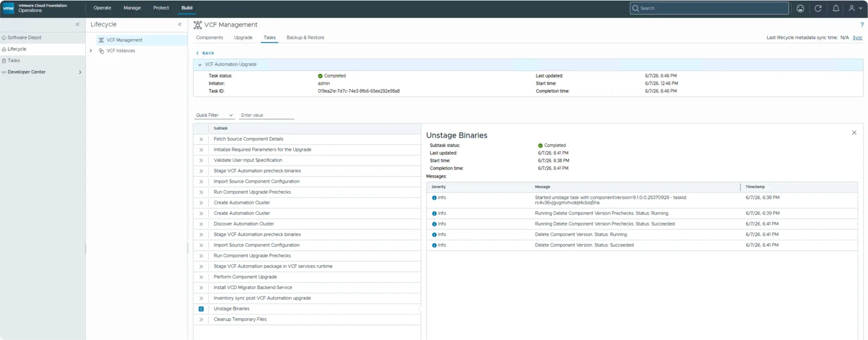Click the Message column header
The width and height of the screenshot is (868, 340).
[x=542, y=187]
